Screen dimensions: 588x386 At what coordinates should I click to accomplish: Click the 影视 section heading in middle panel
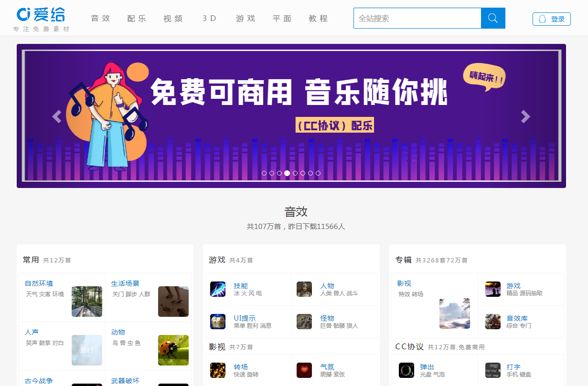[217, 346]
